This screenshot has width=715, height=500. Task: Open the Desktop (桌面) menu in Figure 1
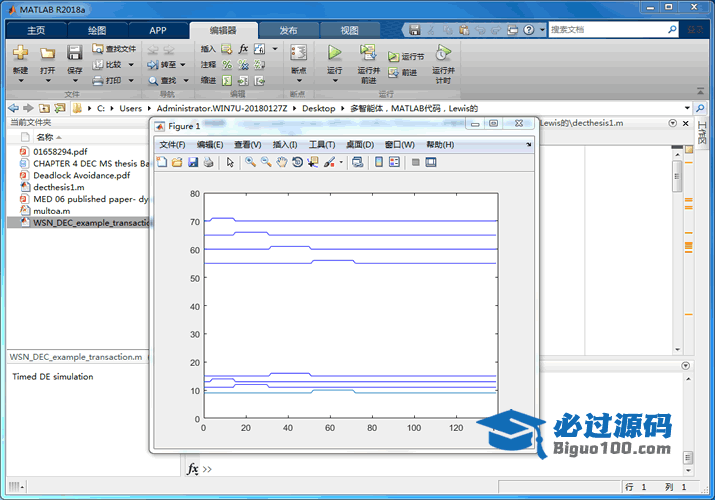[360, 144]
